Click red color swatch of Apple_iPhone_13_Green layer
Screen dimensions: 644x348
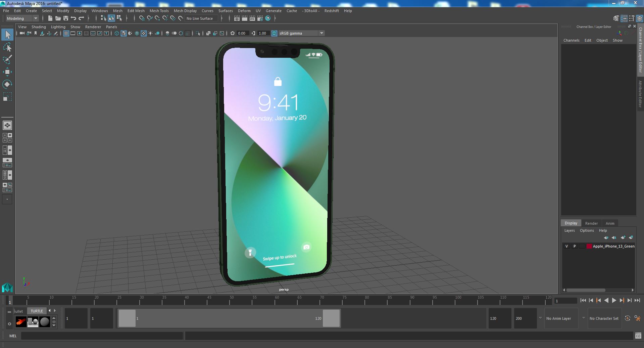[x=589, y=246]
